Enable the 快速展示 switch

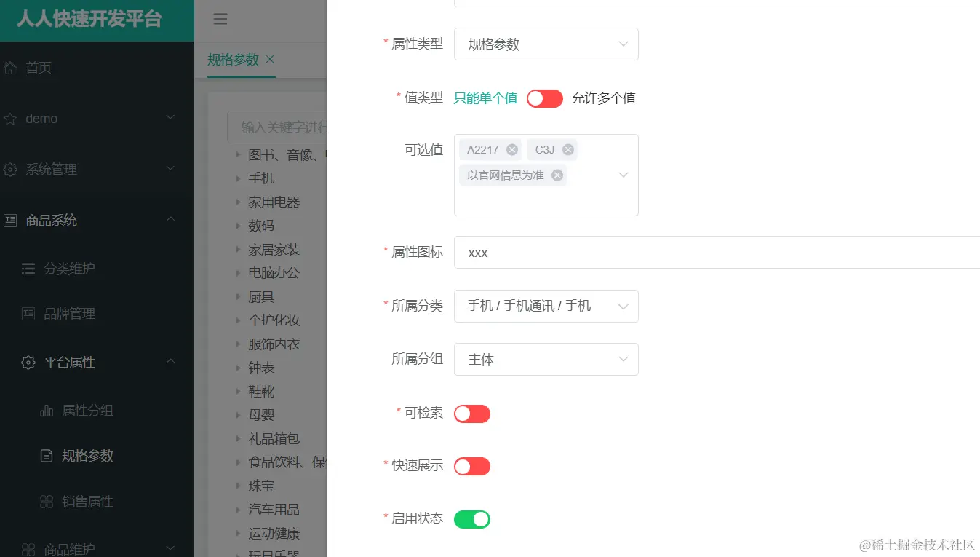(x=472, y=466)
